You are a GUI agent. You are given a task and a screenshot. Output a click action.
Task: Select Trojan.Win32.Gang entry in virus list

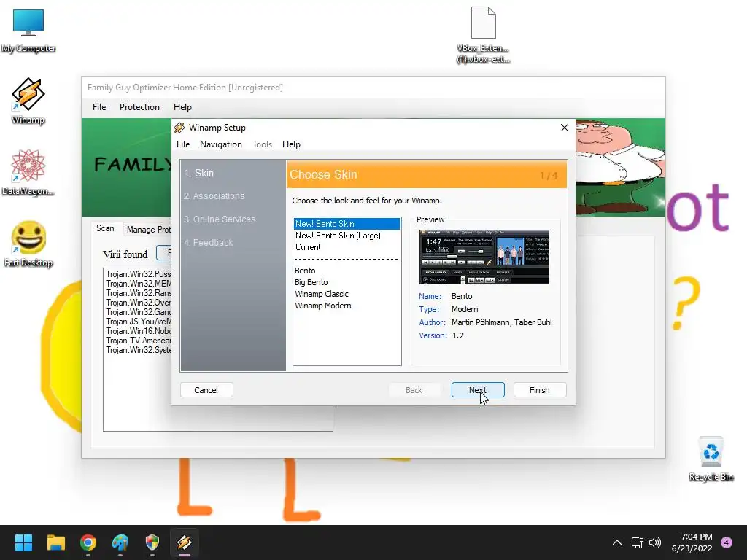(138, 312)
